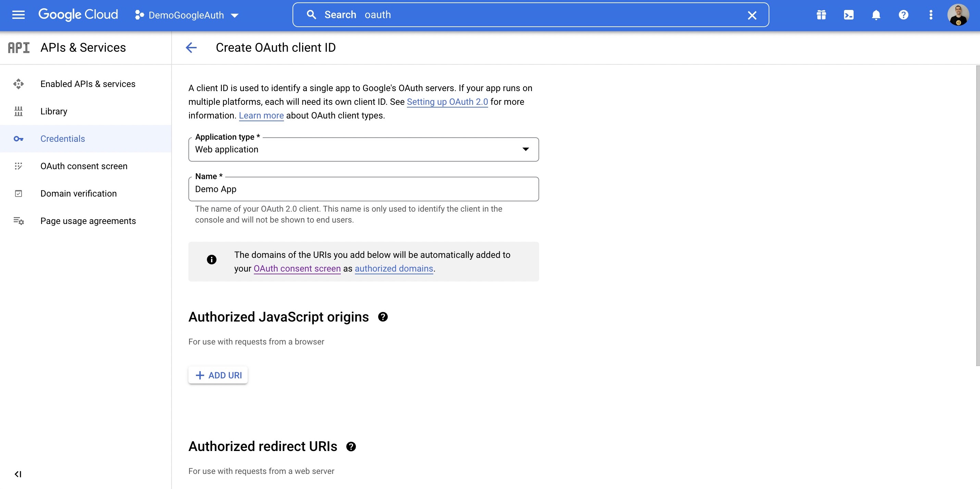980x489 pixels.
Task: Open the notifications bell
Action: 876,15
